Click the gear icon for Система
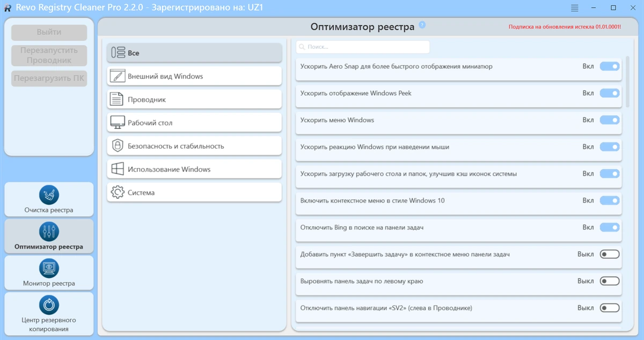Image resolution: width=644 pixels, height=340 pixels. tap(118, 192)
